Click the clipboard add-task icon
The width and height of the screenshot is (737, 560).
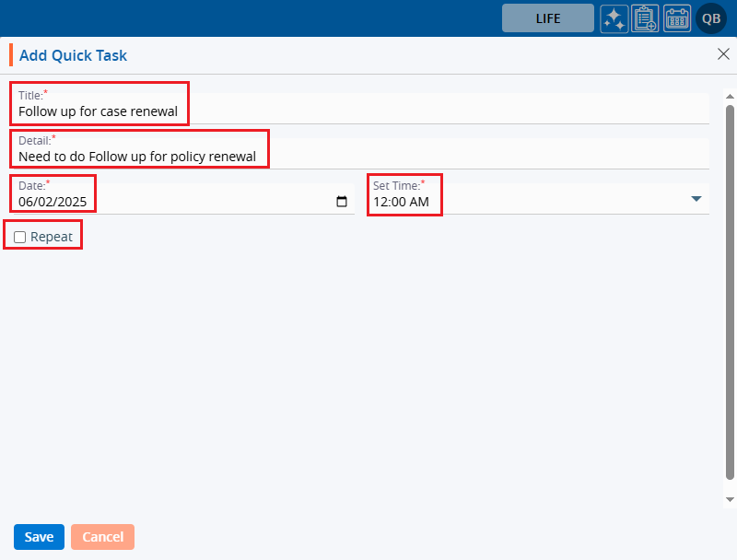[645, 18]
